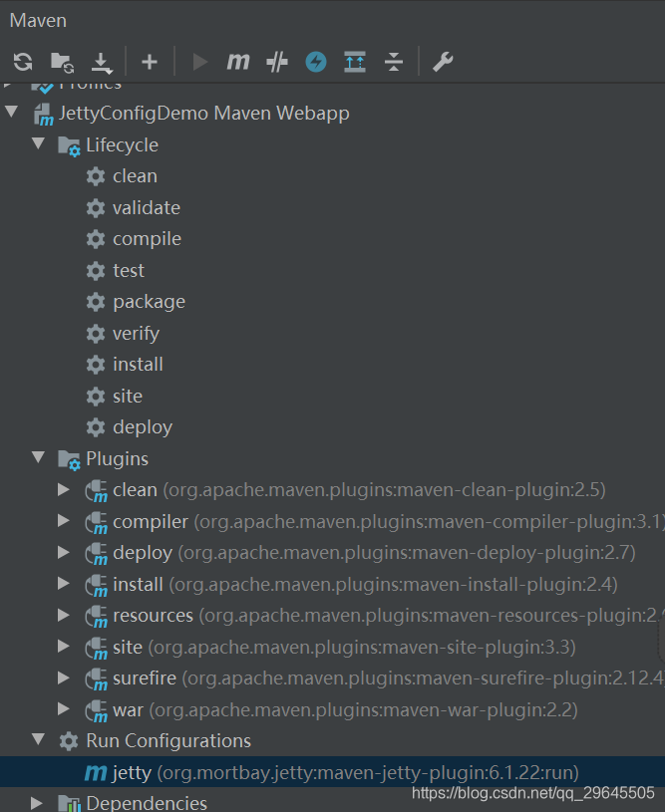Collapse Run Configurations node arrow
Screen dimensions: 665x812
[x=38, y=739]
